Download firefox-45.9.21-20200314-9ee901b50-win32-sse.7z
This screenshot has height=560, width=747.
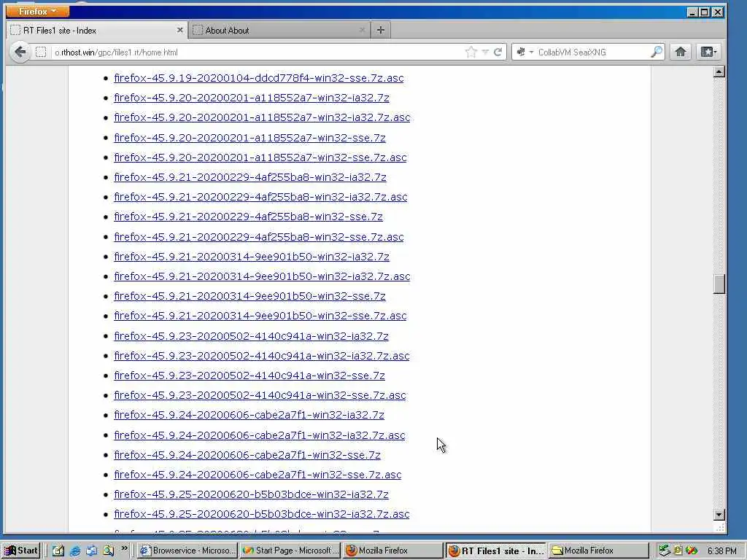pyautogui.click(x=249, y=296)
